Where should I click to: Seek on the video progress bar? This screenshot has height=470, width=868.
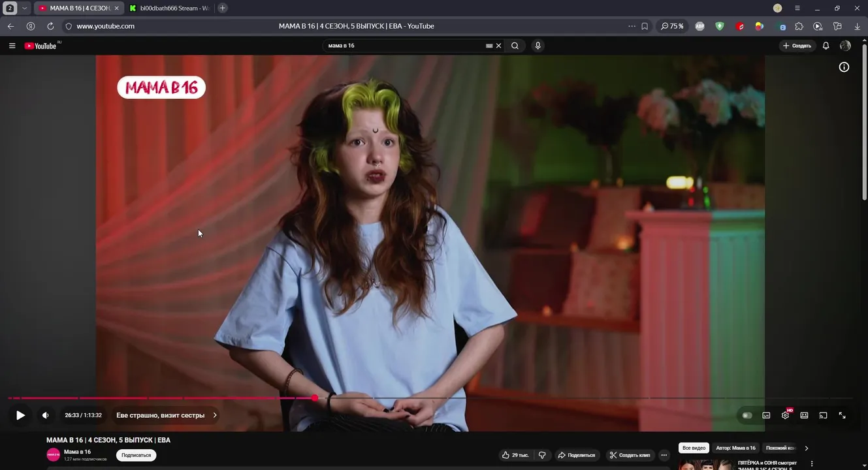[x=430, y=398]
